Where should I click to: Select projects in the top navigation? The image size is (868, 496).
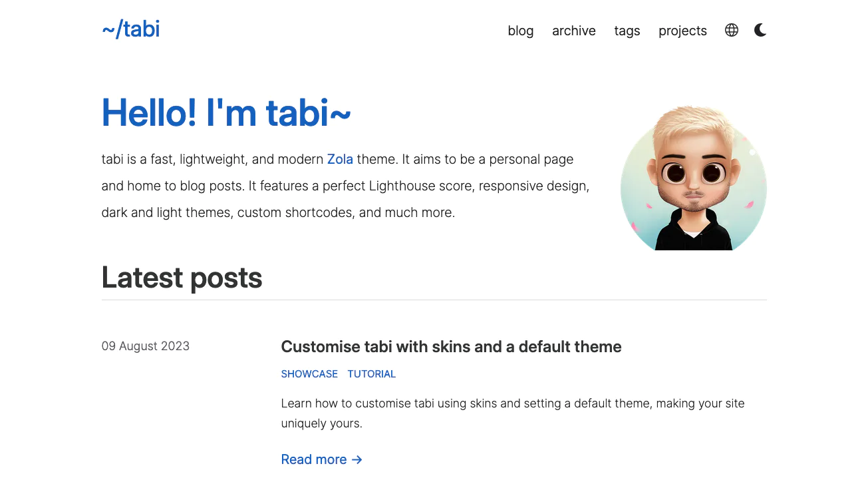(682, 31)
